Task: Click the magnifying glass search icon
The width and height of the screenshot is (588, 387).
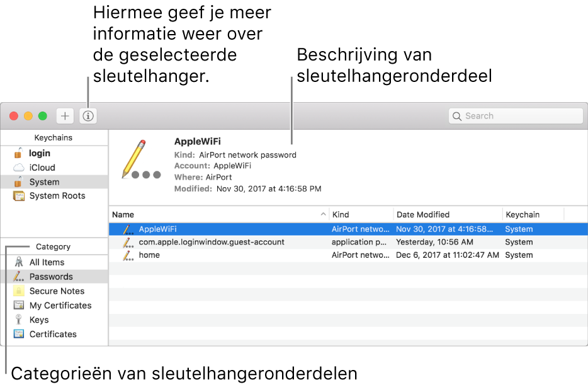Action: click(457, 117)
